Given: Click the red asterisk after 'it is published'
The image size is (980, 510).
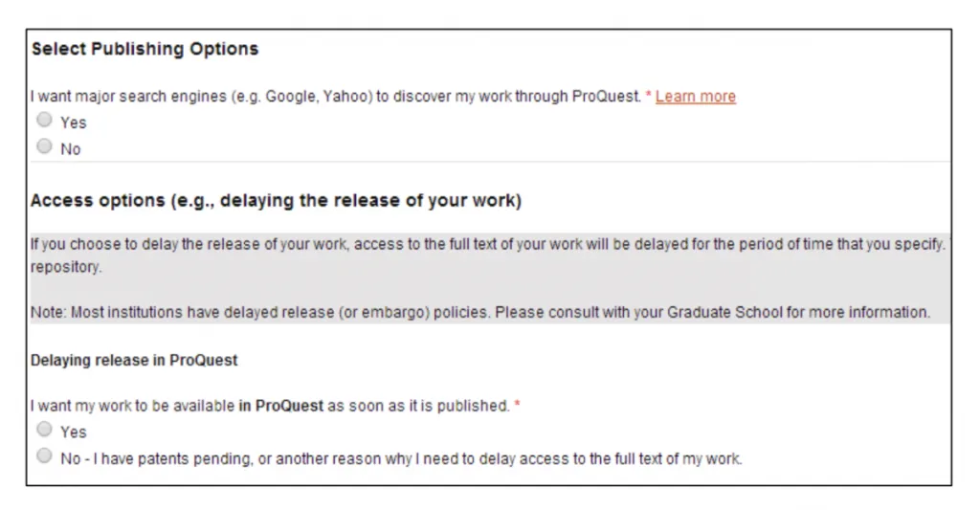Looking at the screenshot, I should (x=518, y=406).
